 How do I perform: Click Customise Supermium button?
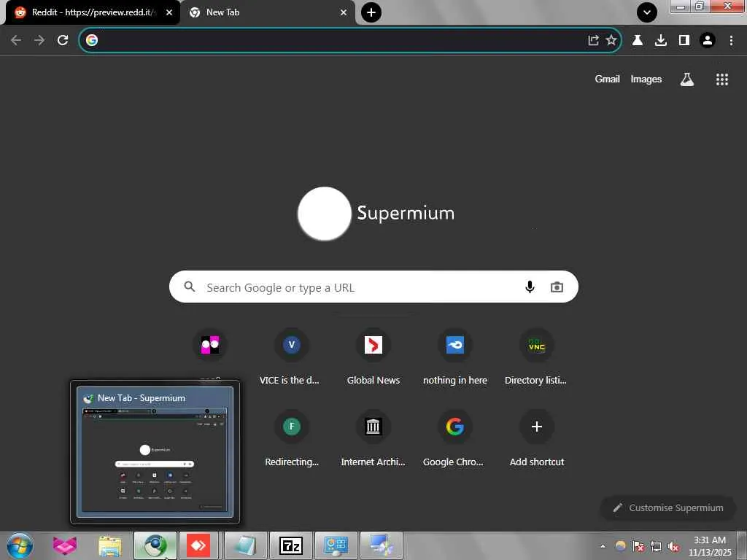click(x=667, y=507)
